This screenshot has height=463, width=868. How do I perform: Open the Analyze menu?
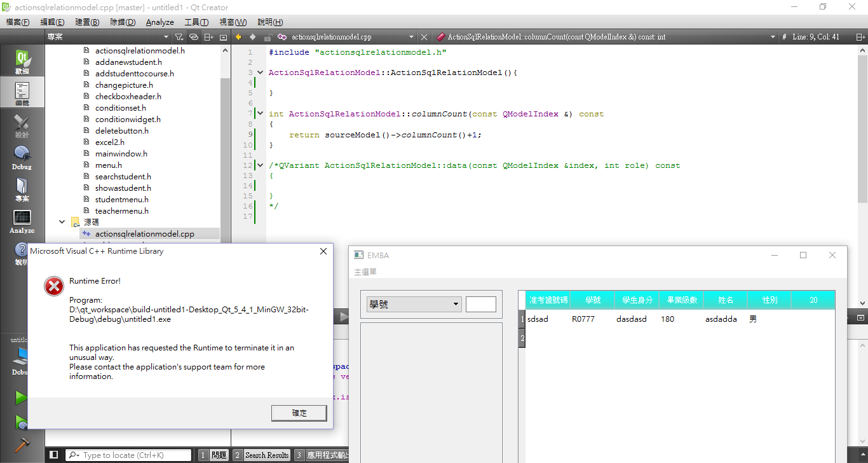click(x=159, y=22)
